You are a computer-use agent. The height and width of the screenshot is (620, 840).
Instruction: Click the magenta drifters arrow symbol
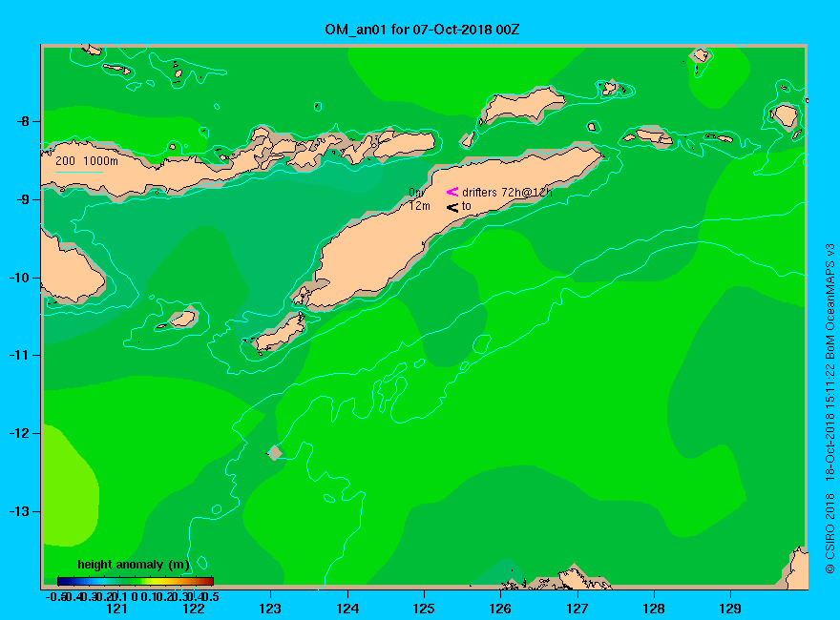(452, 192)
